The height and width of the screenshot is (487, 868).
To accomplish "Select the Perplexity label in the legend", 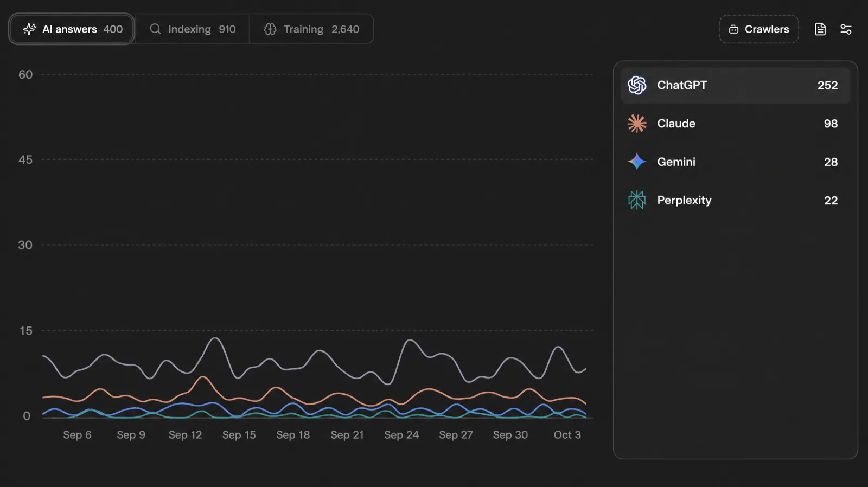I will [684, 200].
